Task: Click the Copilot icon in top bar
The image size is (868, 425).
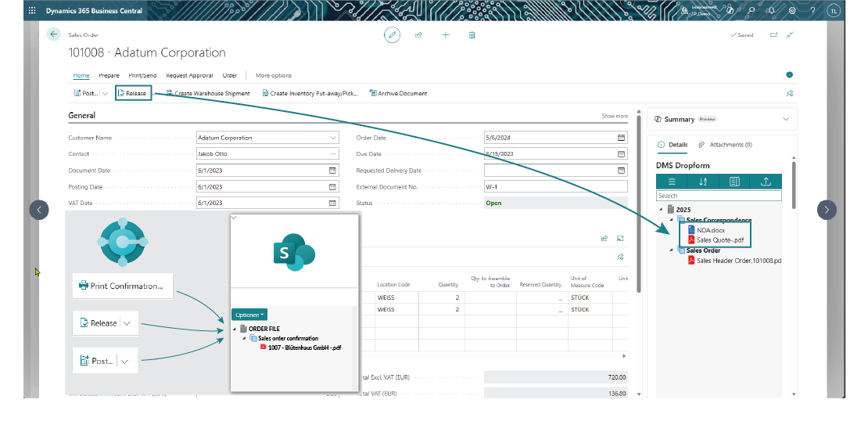Action: point(730,10)
